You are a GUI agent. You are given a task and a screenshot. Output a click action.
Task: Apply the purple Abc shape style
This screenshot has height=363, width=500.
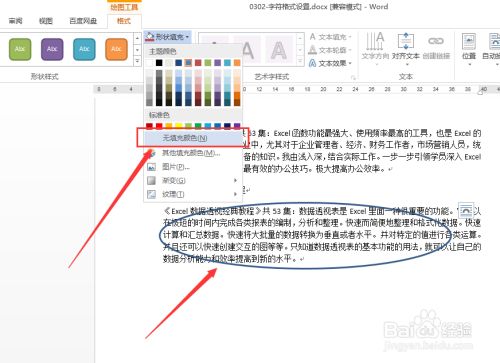coord(52,49)
